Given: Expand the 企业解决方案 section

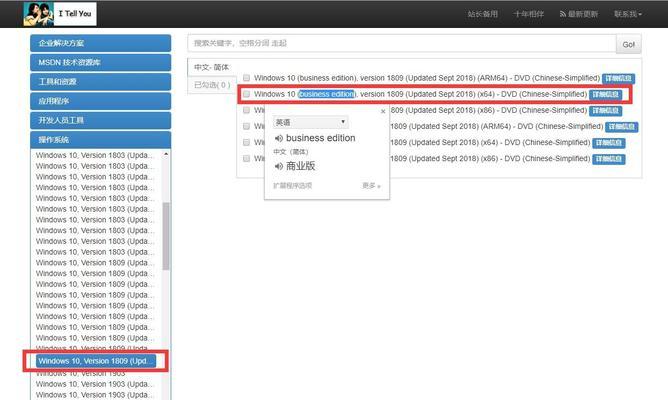Looking at the screenshot, I should click(x=101, y=43).
